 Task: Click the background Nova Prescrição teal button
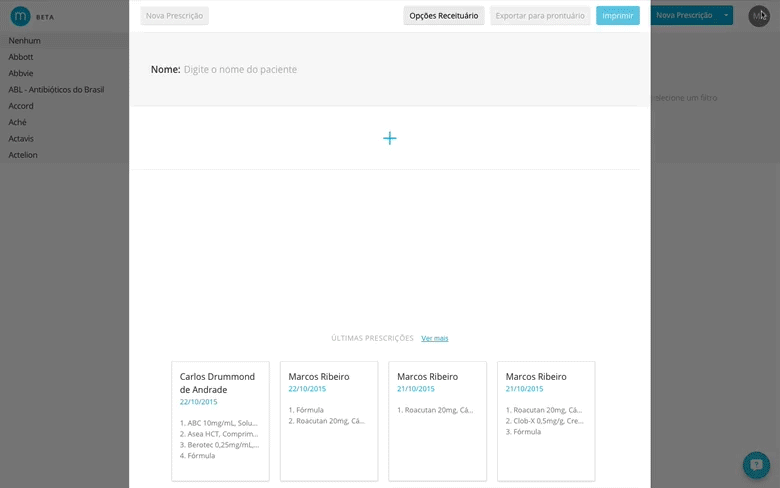click(x=684, y=15)
